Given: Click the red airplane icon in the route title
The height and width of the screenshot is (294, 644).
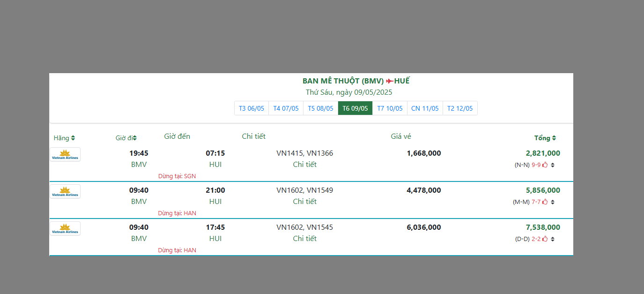Looking at the screenshot, I should pos(389,81).
